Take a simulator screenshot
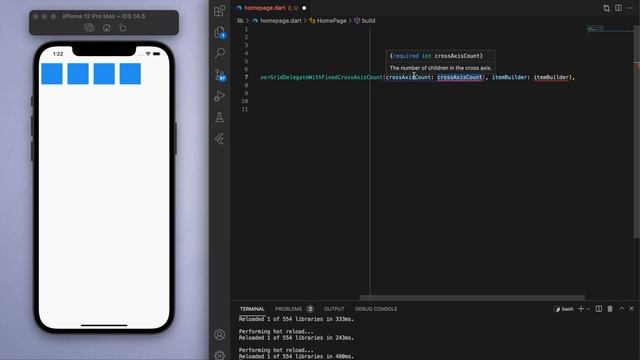This screenshot has height=360, width=640. coord(89,28)
